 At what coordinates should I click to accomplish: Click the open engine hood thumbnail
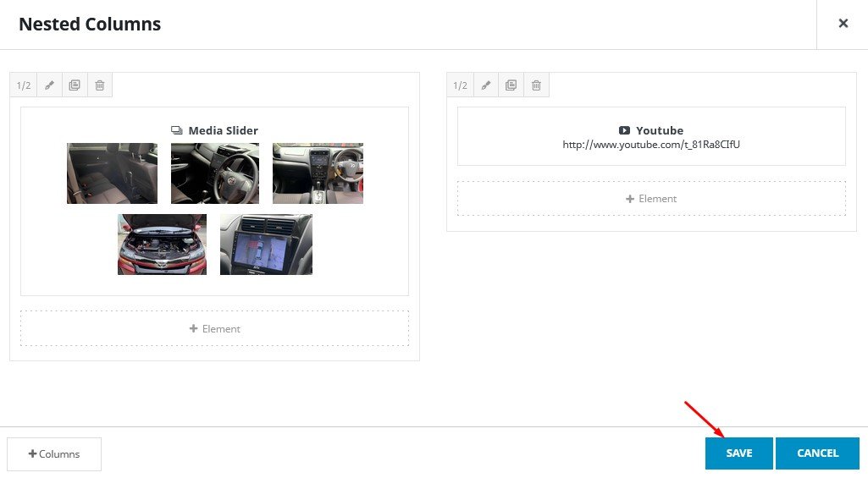(162, 244)
